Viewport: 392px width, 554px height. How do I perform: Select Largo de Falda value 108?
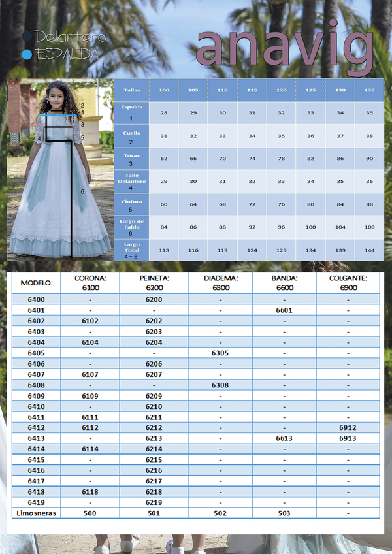(369, 227)
